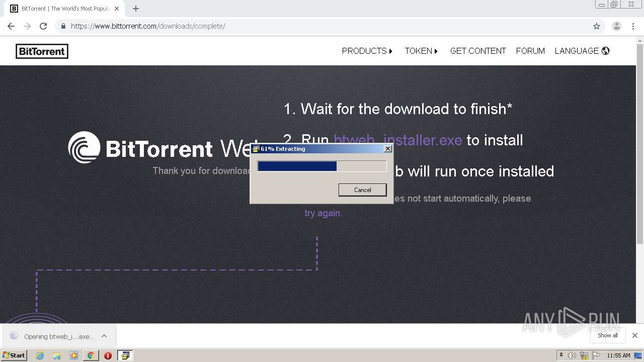Click the extraction progress bar

pyautogui.click(x=322, y=166)
